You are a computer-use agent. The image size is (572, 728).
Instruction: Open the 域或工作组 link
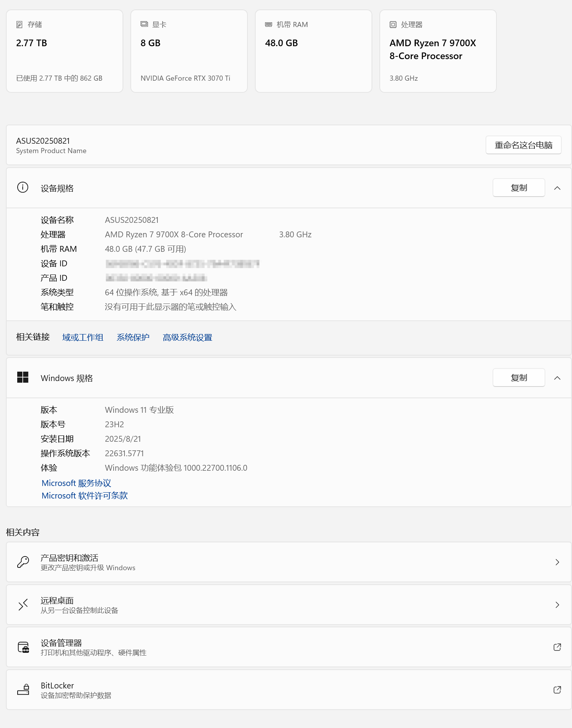click(x=83, y=337)
